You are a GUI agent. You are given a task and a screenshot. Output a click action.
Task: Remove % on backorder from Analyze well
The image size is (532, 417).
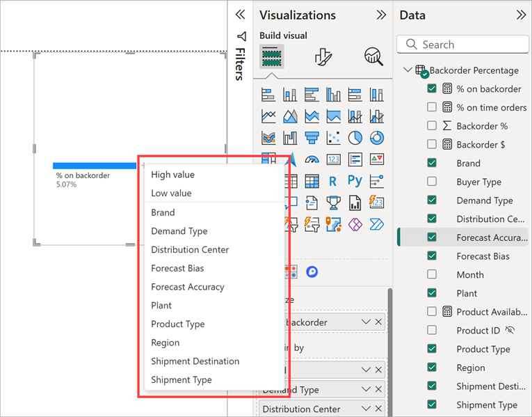click(x=378, y=322)
